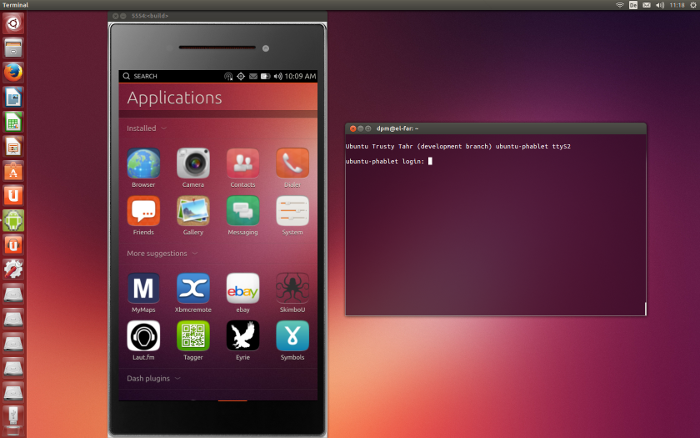Click the SEARCH field in phone
700x438 pixels.
[140, 76]
